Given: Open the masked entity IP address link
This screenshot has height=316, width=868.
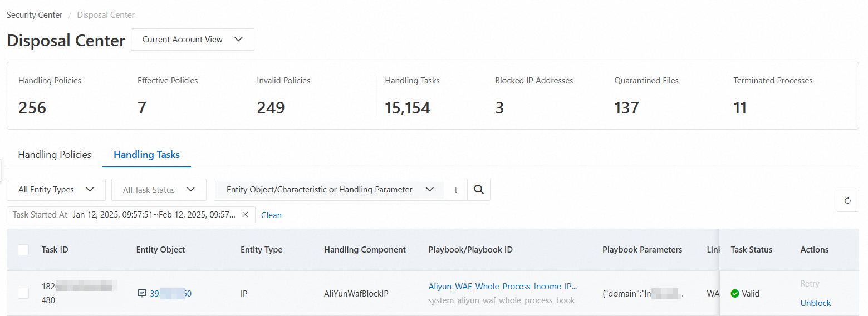Looking at the screenshot, I should [x=170, y=293].
